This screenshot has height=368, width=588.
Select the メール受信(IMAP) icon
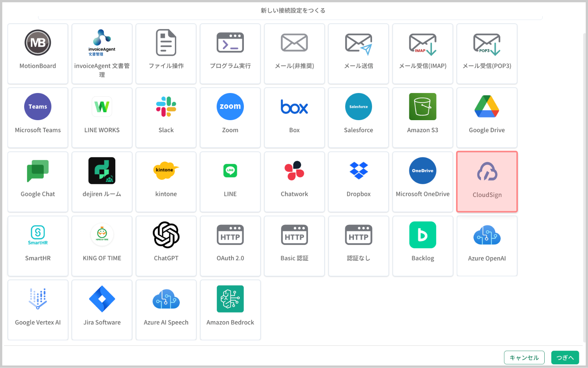click(x=423, y=44)
